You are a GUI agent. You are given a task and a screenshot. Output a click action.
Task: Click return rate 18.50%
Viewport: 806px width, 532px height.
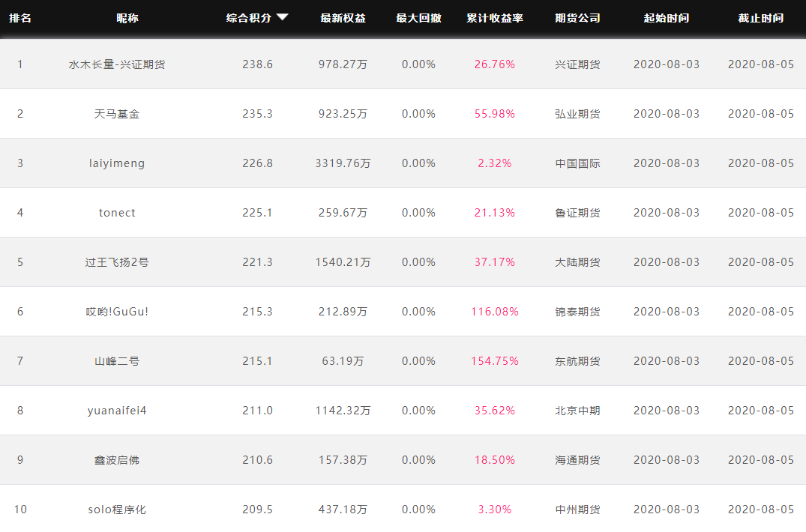[495, 460]
